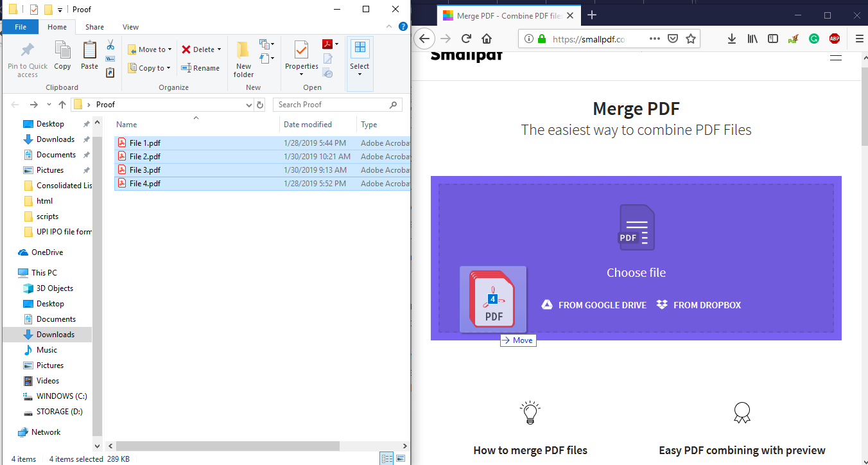Click Explorer horizontal scrollbar thumb
Screen dimensions: 868x465
pos(228,446)
